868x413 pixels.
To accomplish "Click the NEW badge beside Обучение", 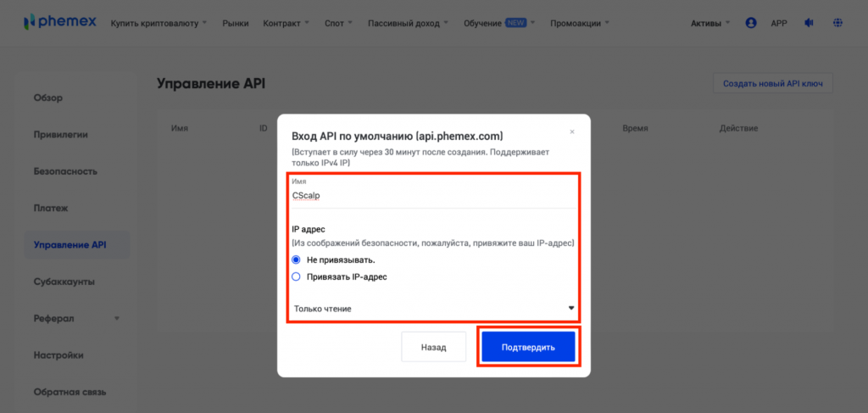I will [515, 23].
